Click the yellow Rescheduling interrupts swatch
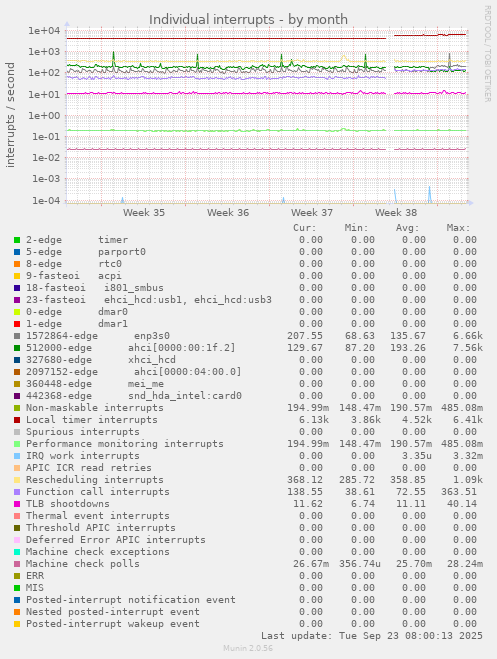Screen dimensions: 497x659 pos(17,480)
